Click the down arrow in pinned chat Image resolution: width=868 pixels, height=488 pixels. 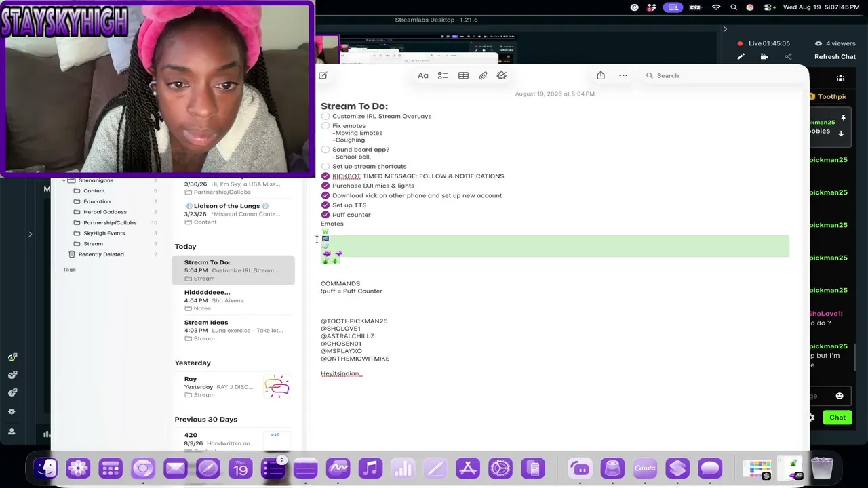841,134
